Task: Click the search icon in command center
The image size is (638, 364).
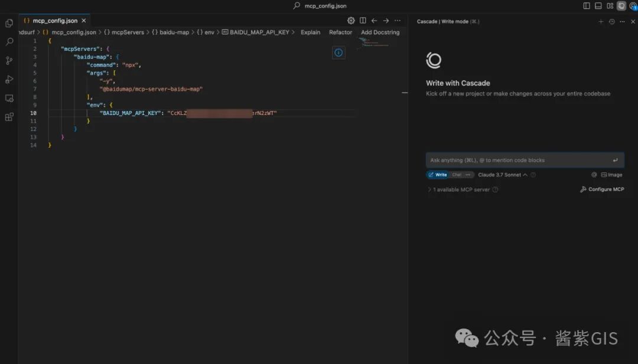Action: pyautogui.click(x=297, y=6)
